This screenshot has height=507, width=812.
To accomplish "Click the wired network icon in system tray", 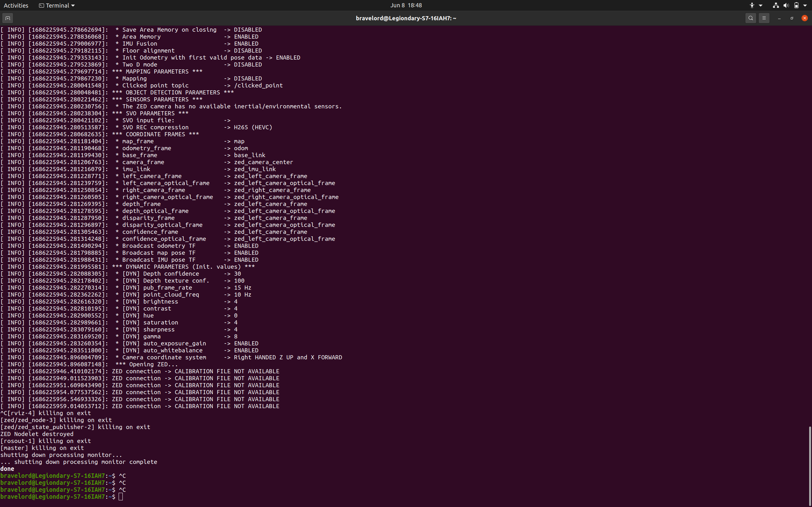I will [776, 5].
